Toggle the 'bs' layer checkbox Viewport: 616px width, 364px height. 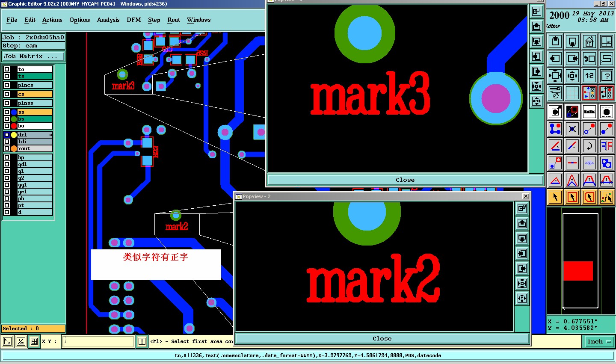tap(7, 119)
